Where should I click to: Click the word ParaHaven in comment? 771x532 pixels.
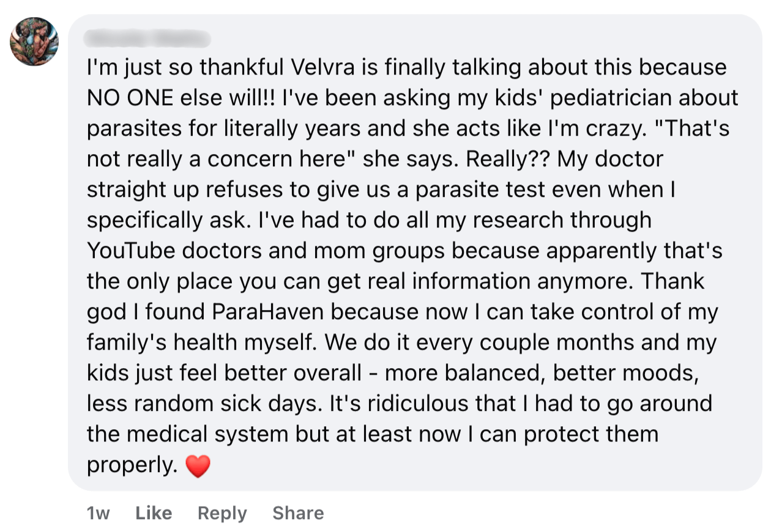tap(268, 312)
